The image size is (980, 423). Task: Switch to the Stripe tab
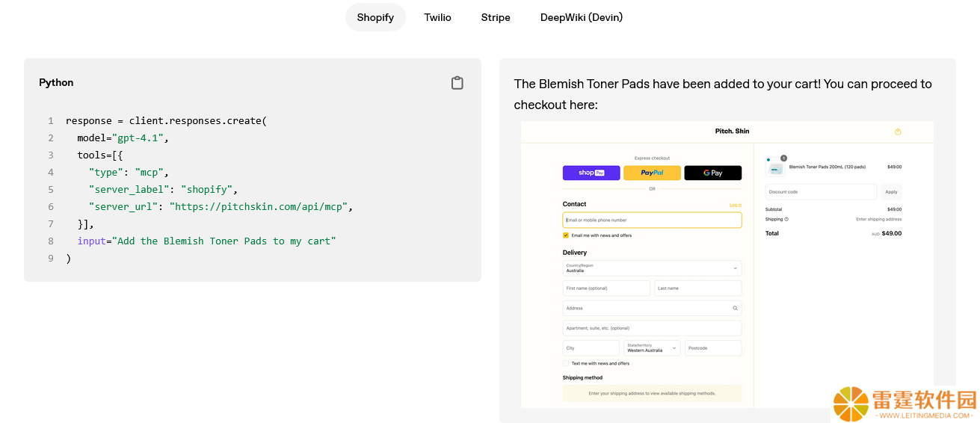coord(496,17)
